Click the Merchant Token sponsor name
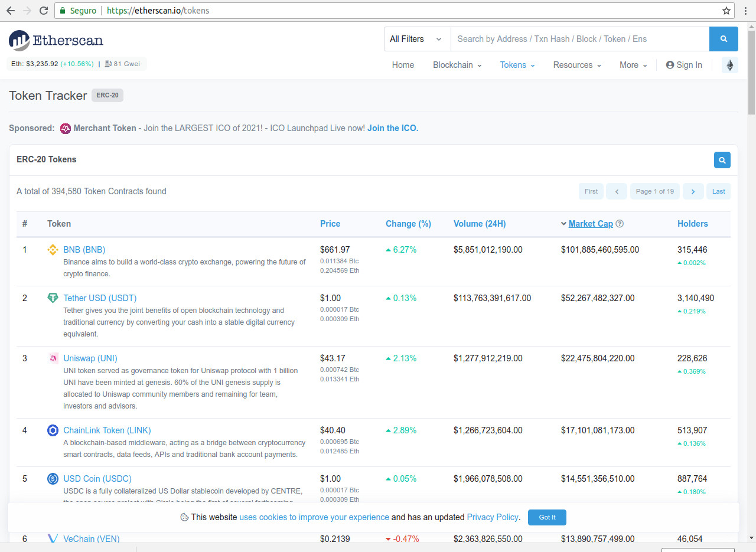756x552 pixels. click(x=105, y=128)
